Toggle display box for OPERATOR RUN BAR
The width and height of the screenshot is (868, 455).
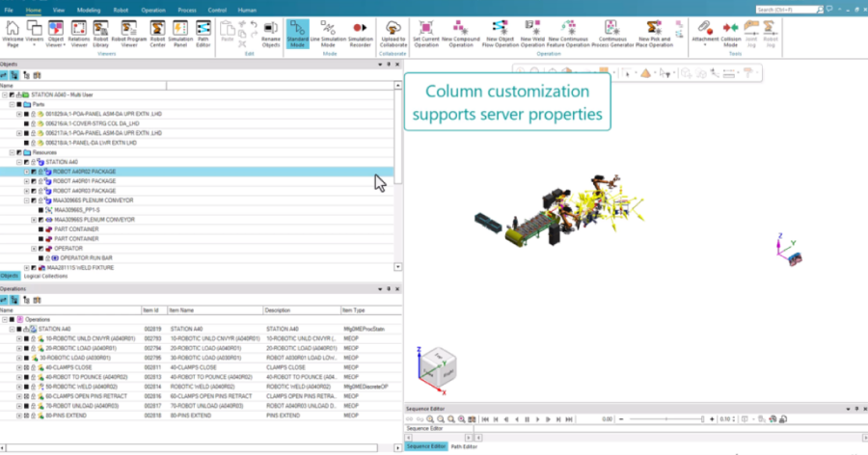tap(41, 257)
